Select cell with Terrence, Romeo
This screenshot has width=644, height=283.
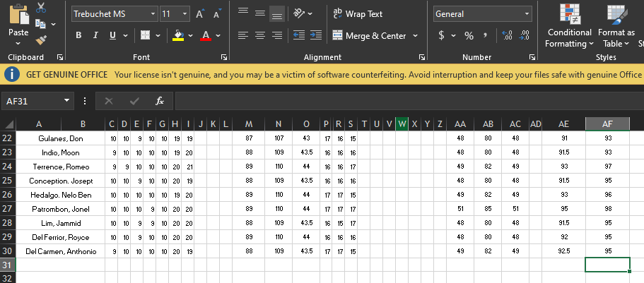[61, 167]
